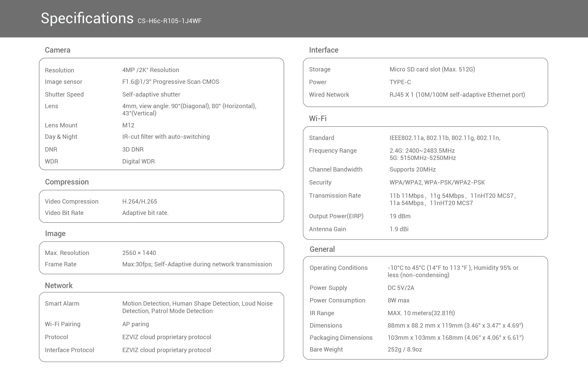Click the 'IR Range' label
The width and height of the screenshot is (588, 368).
pyautogui.click(x=322, y=313)
